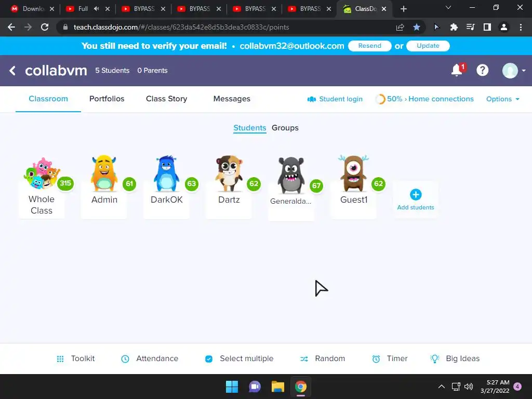
Task: Click the Attendance clock icon
Action: coord(125,358)
